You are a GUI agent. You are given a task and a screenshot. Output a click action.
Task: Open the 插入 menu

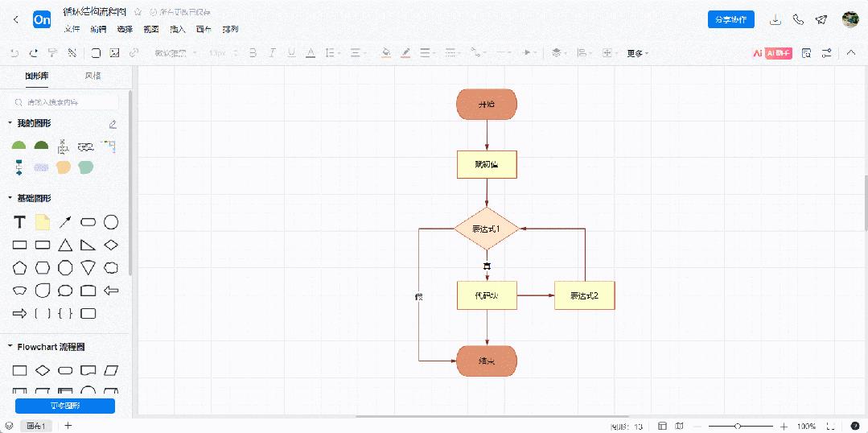coord(178,29)
